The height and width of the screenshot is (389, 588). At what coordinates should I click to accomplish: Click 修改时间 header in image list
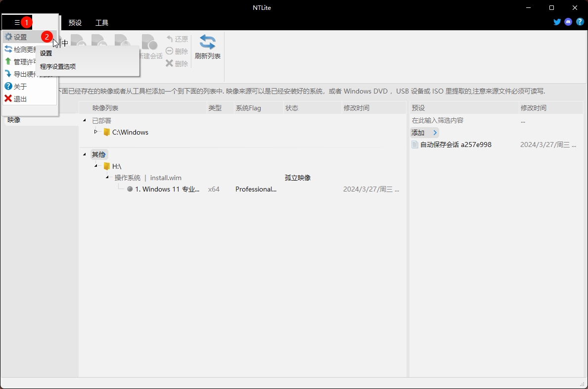coord(374,108)
